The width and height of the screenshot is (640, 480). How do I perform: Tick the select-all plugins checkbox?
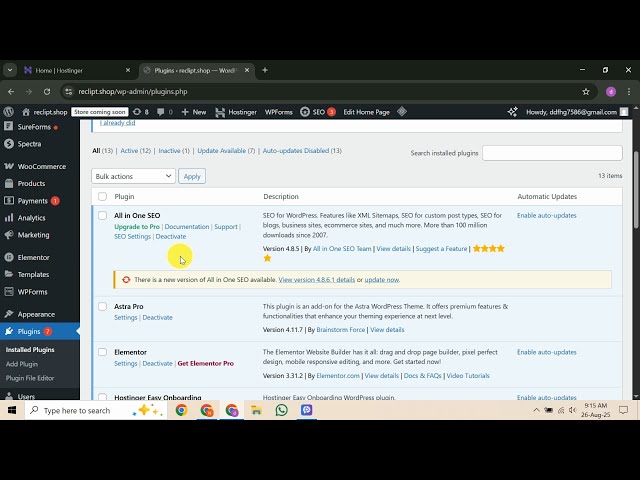click(102, 196)
